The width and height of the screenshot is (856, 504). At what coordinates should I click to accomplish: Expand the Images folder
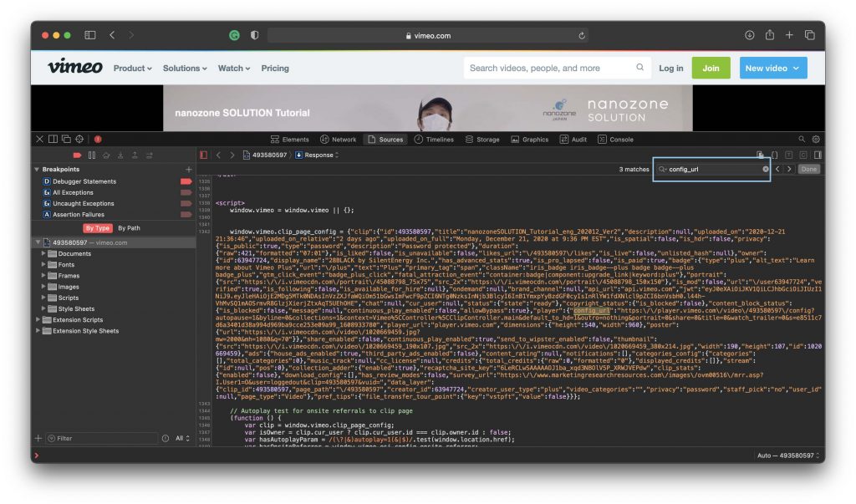pos(43,287)
